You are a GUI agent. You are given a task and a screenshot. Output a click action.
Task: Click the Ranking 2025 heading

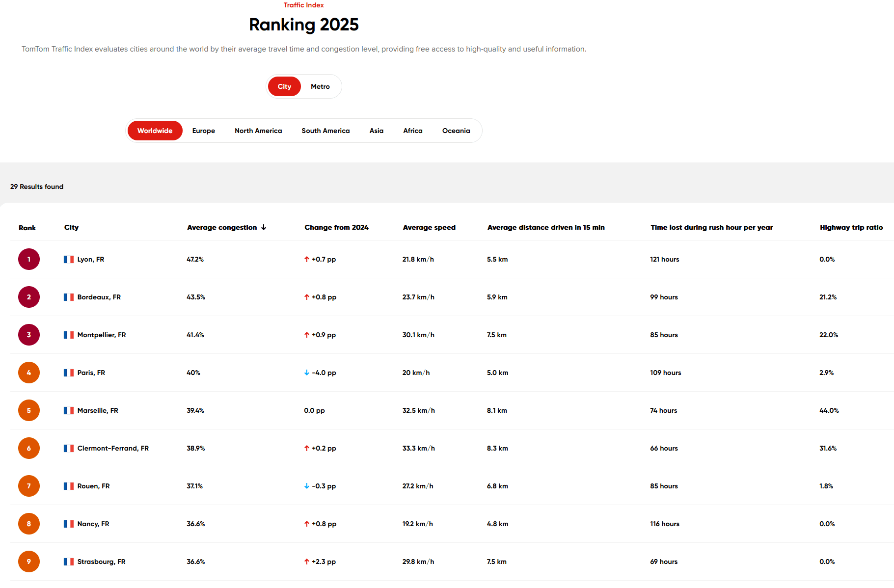point(303,25)
